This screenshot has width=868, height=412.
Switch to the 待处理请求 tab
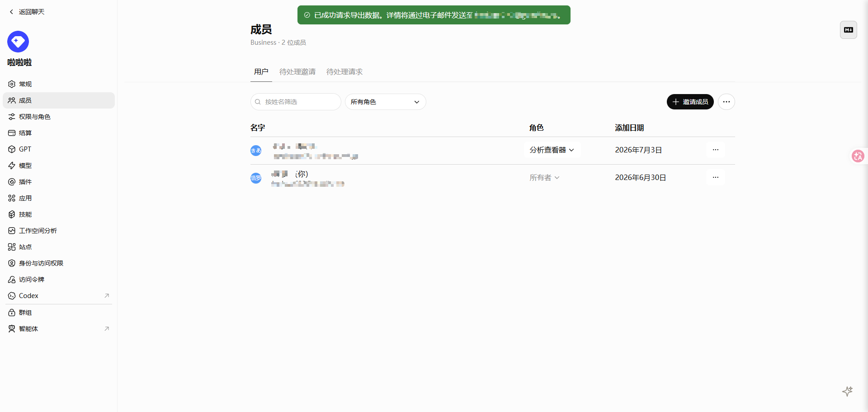coord(344,72)
